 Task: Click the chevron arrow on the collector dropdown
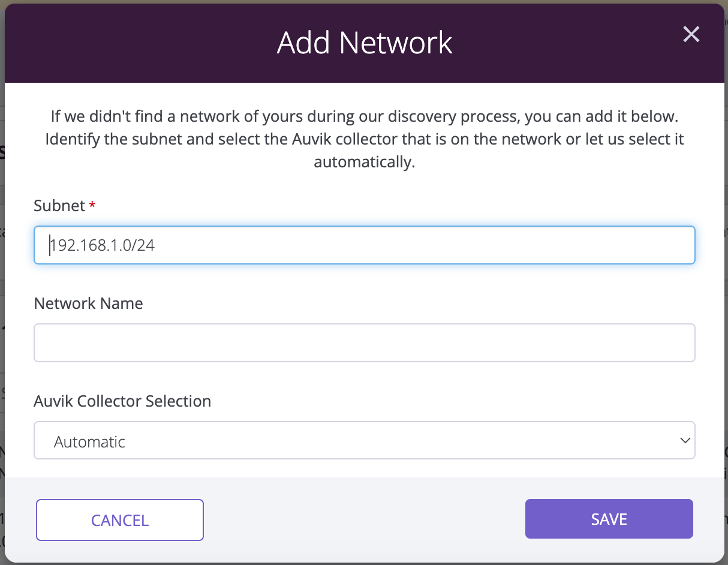click(685, 441)
